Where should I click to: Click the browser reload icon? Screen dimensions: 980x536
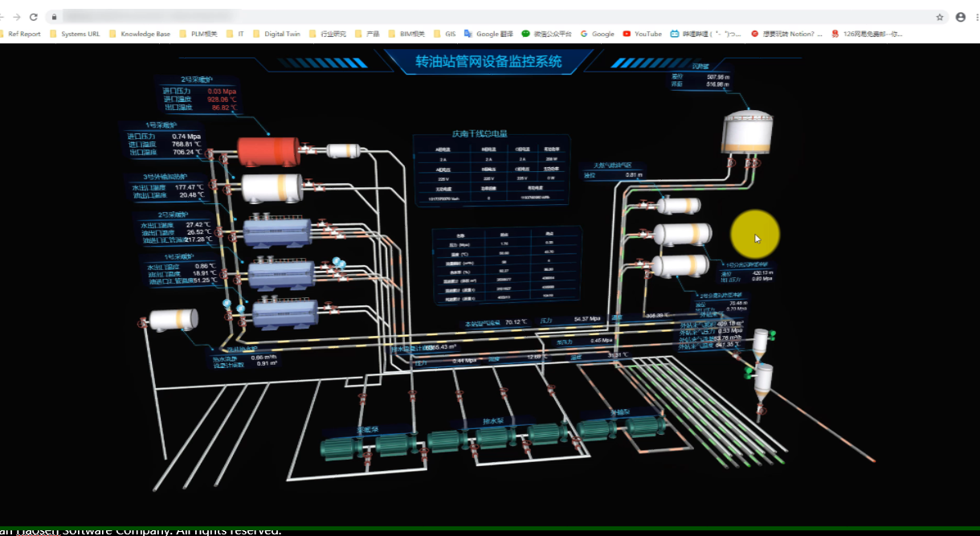coord(33,17)
